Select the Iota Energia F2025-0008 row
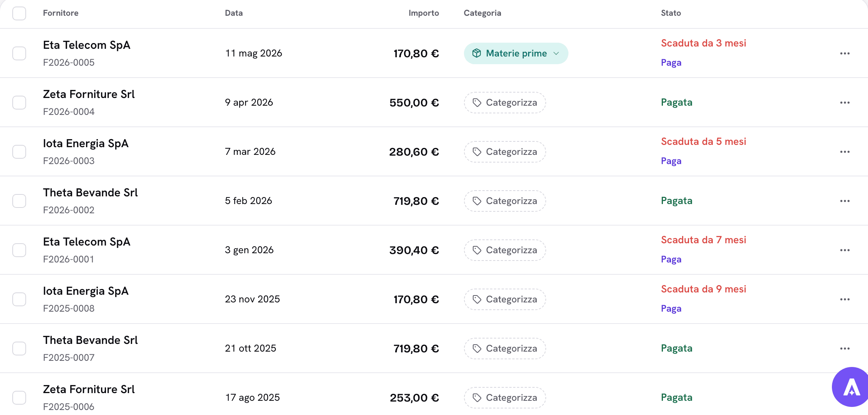Viewport: 868px width, 415px height. pos(19,299)
